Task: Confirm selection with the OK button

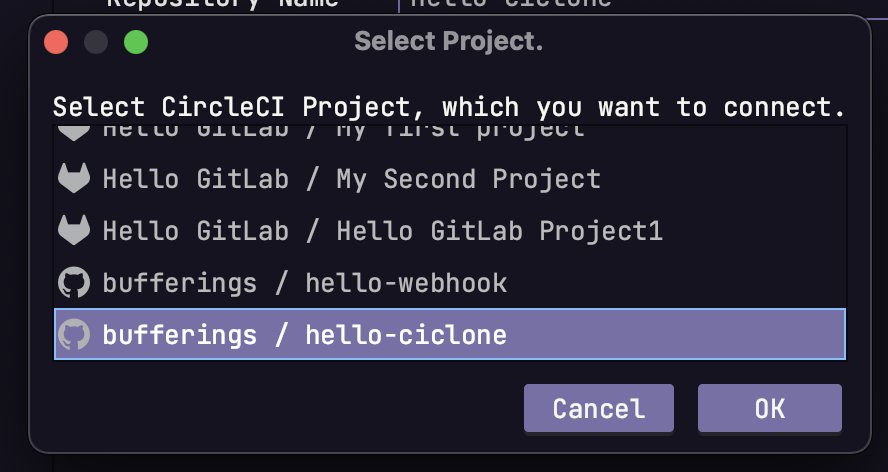Action: coord(769,408)
